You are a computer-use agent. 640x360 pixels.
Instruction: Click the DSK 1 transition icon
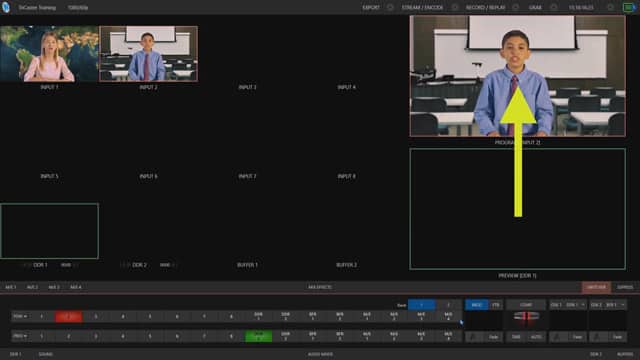point(558,337)
